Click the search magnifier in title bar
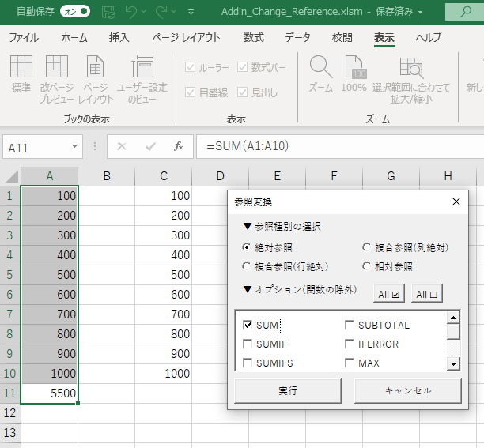Screen dimensions: 484x448 coord(465,12)
